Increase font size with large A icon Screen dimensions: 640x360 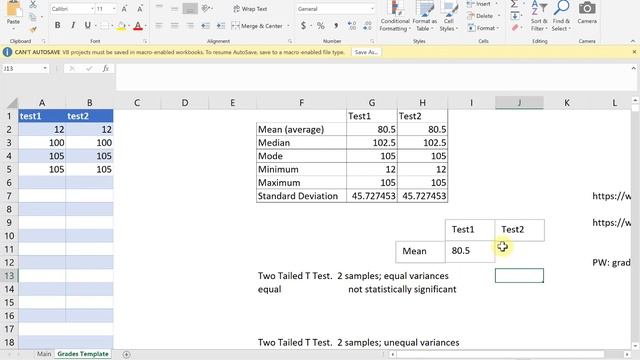(124, 9)
